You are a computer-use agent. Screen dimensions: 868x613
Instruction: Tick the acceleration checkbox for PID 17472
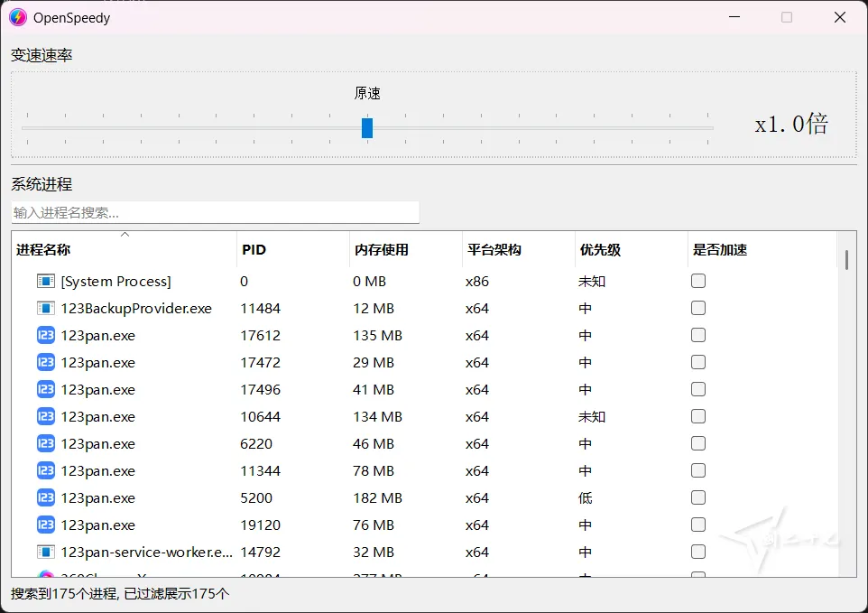[697, 363]
